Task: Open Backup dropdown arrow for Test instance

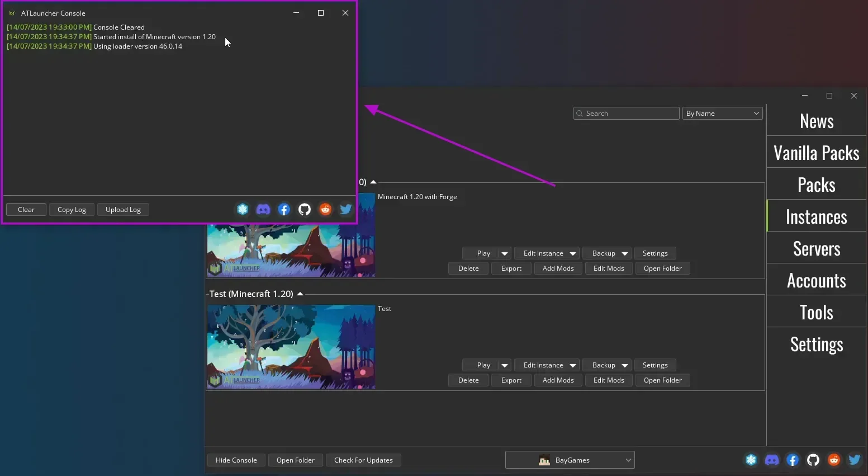Action: (625, 365)
